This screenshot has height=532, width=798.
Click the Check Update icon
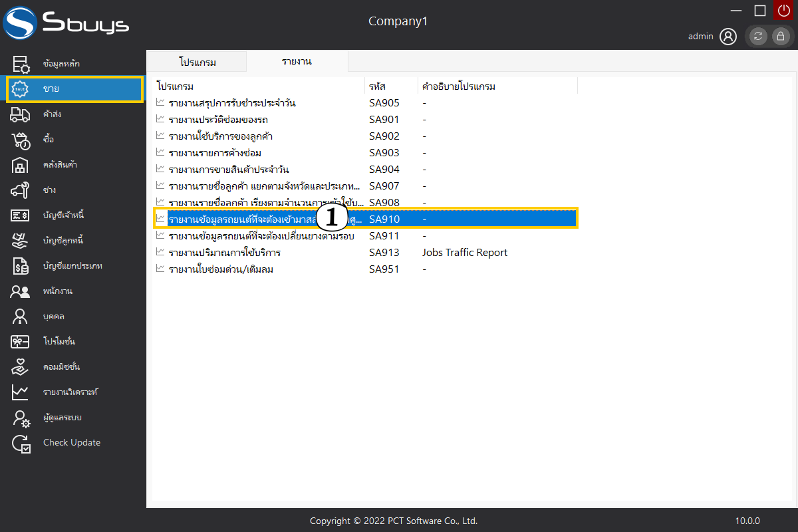point(21,443)
